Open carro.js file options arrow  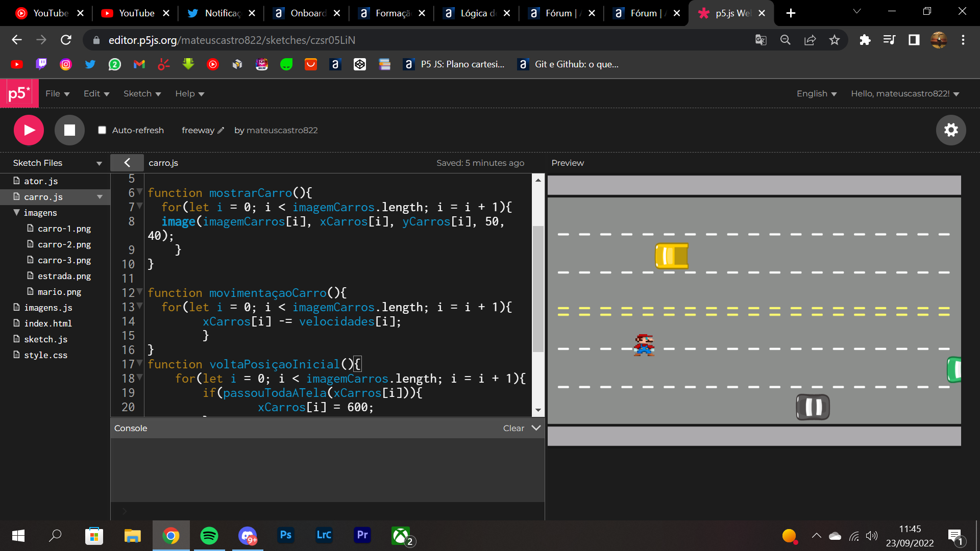coord(100,197)
